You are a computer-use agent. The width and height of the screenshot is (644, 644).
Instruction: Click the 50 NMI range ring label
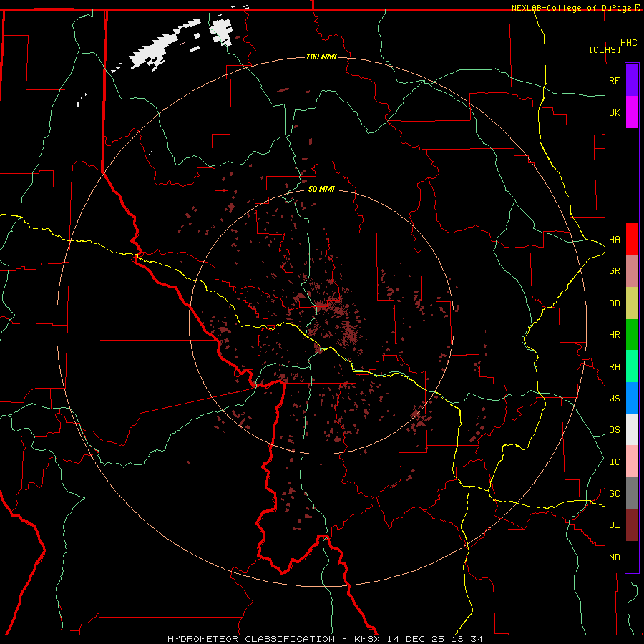point(321,189)
